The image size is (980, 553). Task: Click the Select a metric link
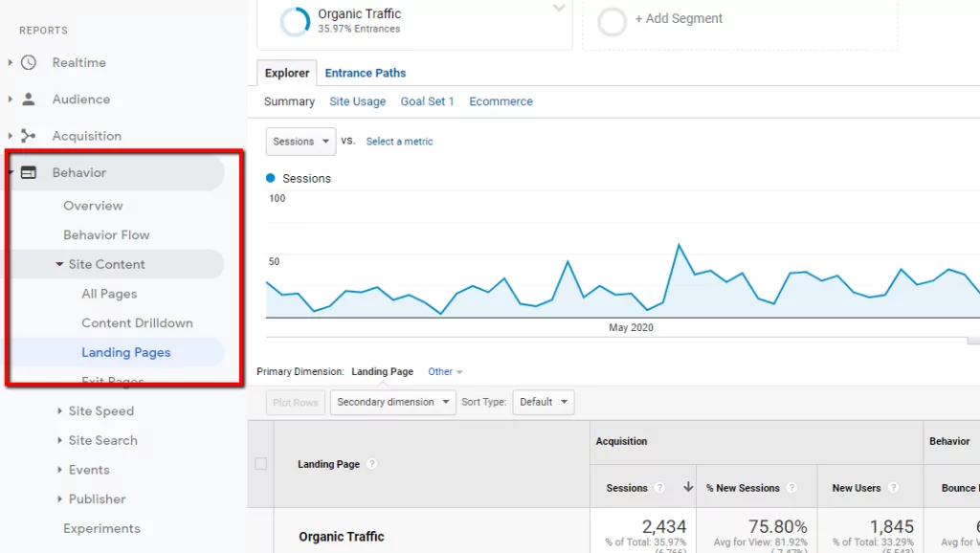(399, 142)
